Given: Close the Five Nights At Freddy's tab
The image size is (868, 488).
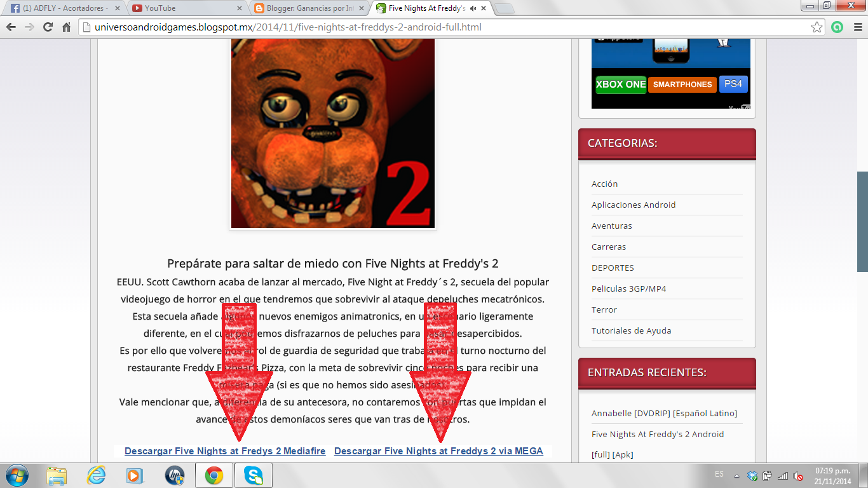Looking at the screenshot, I should click(x=484, y=8).
